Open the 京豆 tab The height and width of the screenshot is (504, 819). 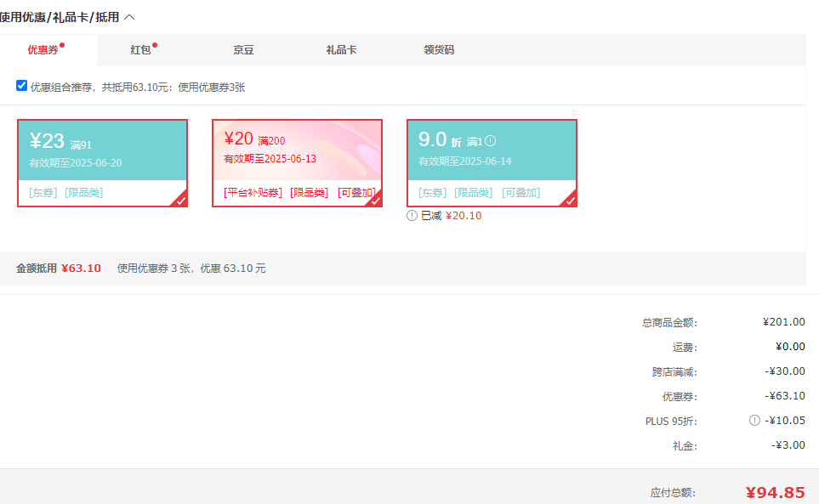(x=243, y=50)
